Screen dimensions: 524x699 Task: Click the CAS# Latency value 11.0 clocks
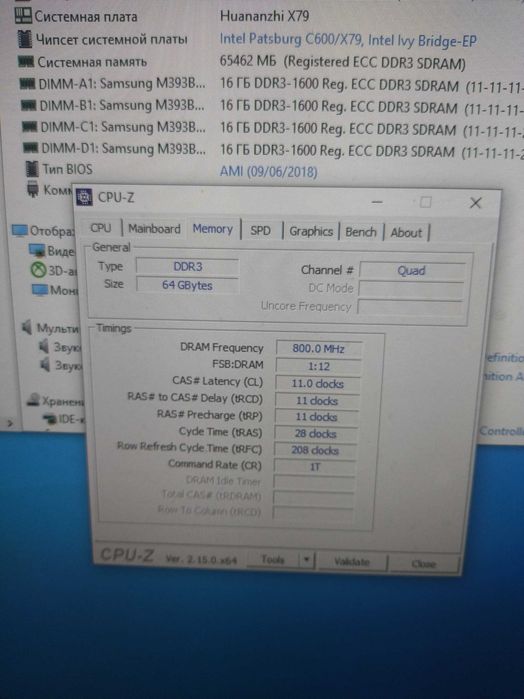[x=318, y=383]
